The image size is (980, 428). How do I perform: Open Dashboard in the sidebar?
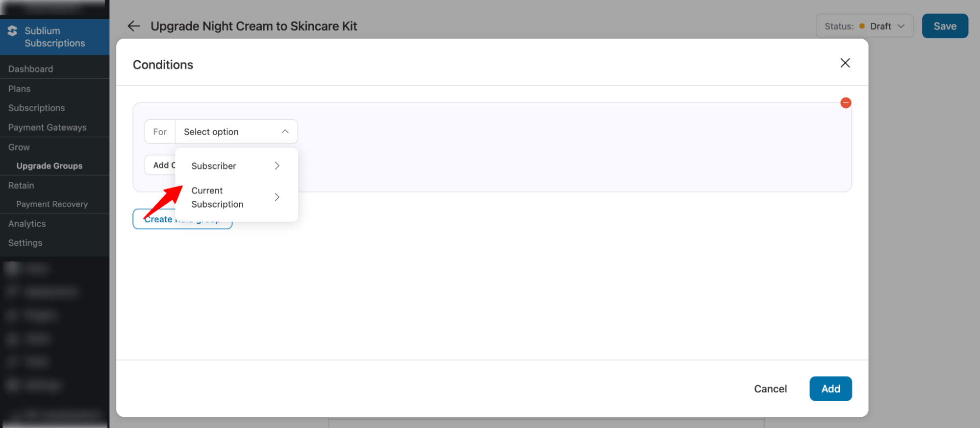[x=30, y=69]
